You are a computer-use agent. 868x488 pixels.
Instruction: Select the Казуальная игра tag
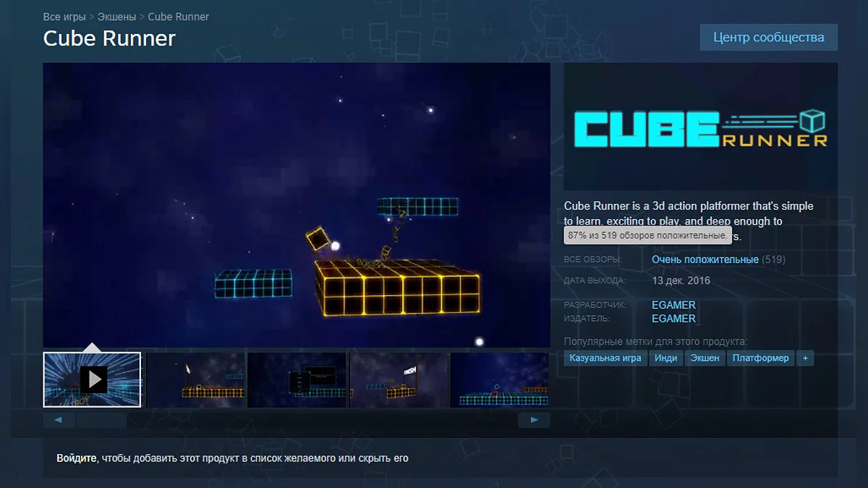tap(605, 358)
